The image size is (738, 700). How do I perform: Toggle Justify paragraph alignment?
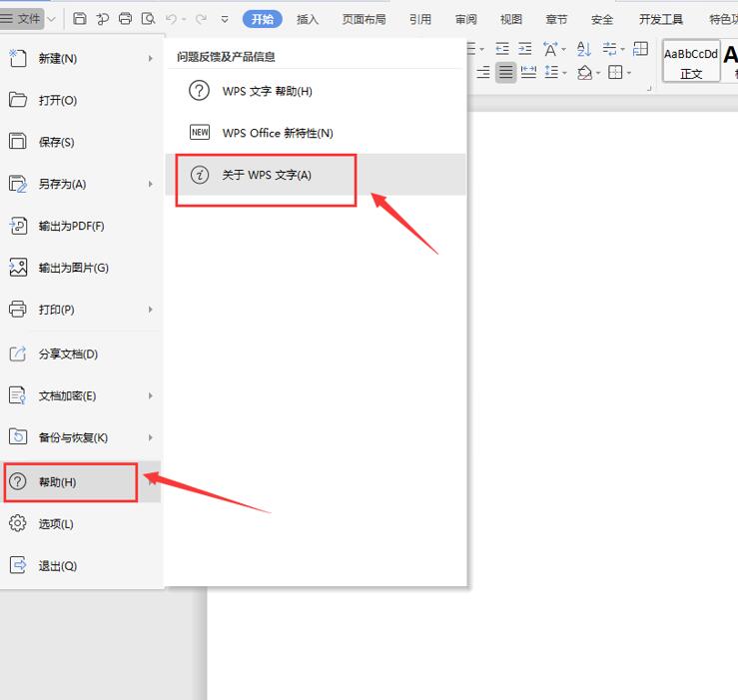[506, 73]
